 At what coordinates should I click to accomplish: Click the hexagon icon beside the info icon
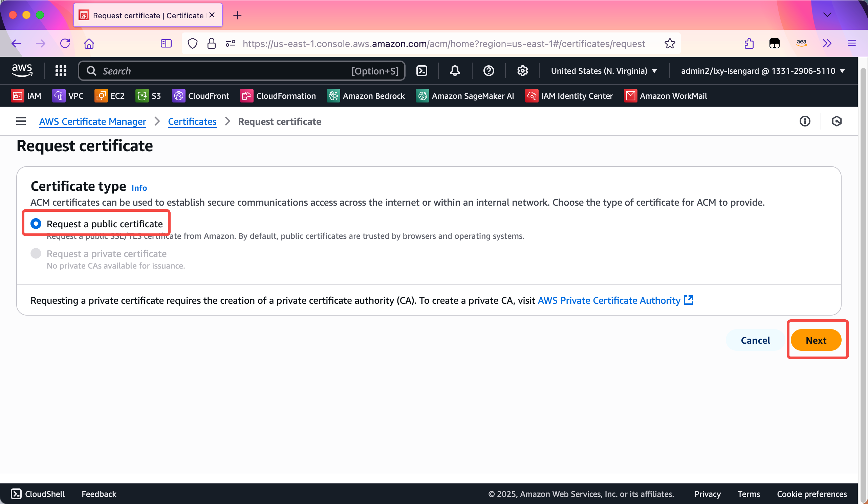pyautogui.click(x=837, y=121)
